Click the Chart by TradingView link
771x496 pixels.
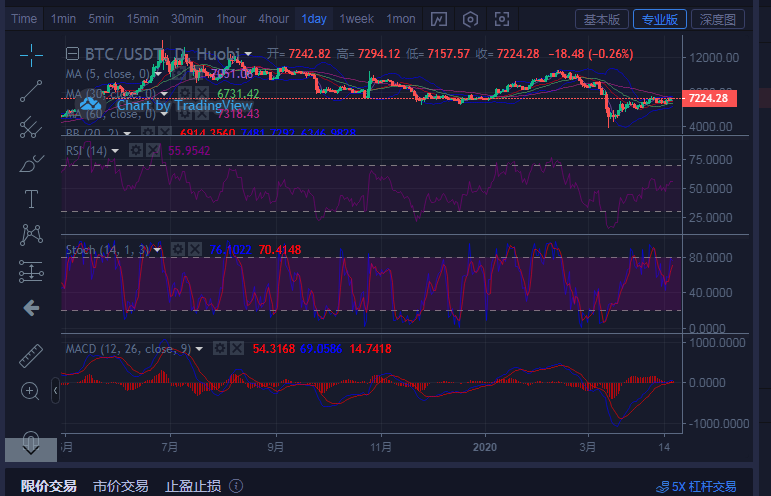point(184,105)
